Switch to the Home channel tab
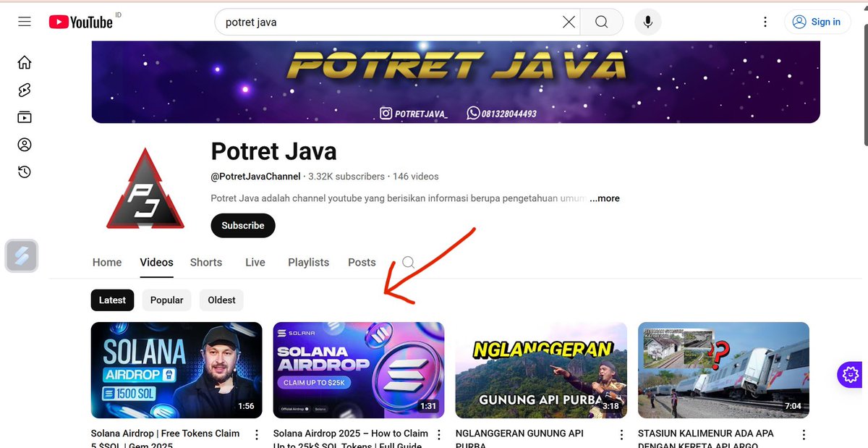This screenshot has height=448, width=868. 107,262
